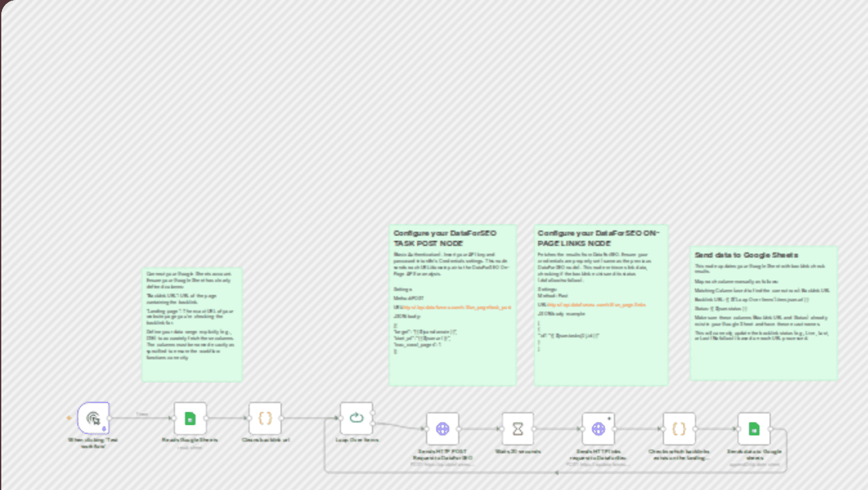Select the Loop Over Items node
The image size is (868, 490).
click(356, 418)
